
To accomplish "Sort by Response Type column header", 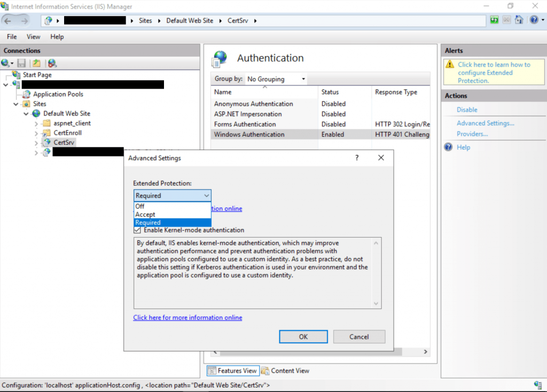I will click(401, 92).
